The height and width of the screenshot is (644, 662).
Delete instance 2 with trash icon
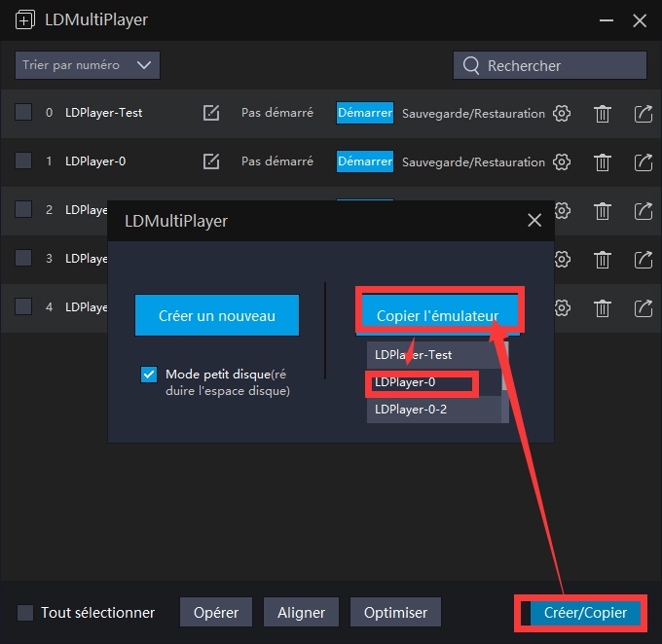603,210
